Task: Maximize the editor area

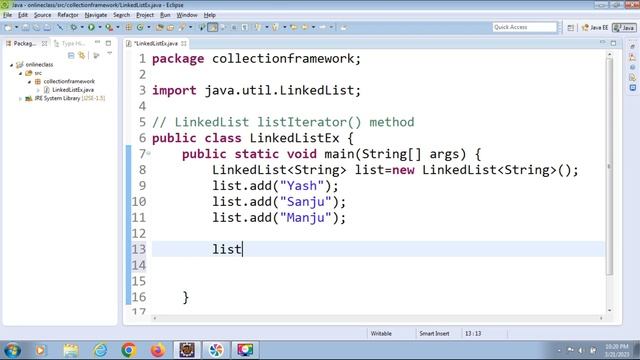Action: click(613, 43)
